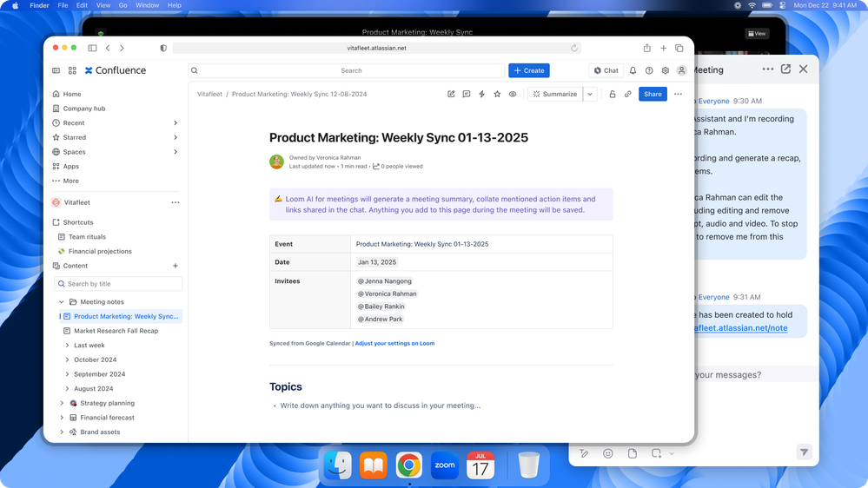868x488 pixels.
Task: Click the Create button
Action: click(x=529, y=70)
